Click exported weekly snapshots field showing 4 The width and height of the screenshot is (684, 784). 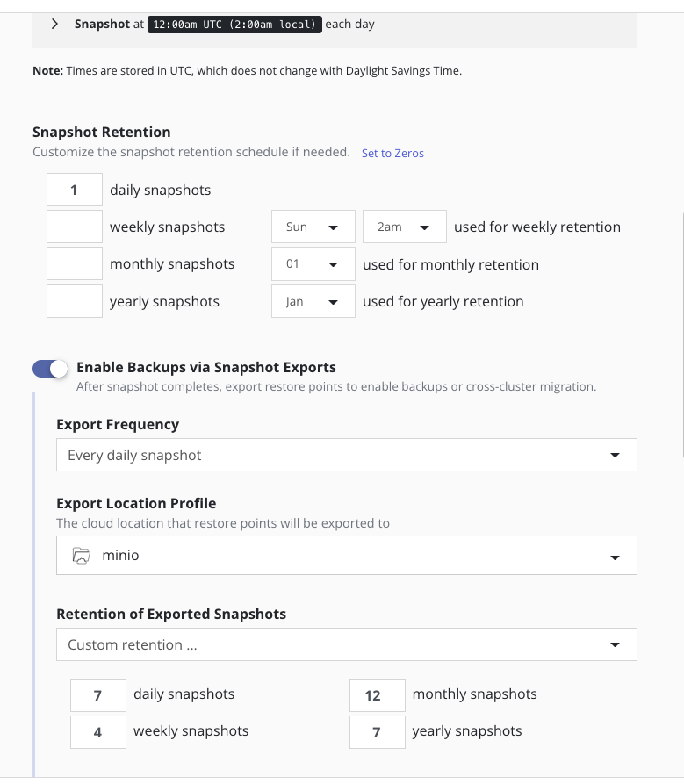click(98, 731)
